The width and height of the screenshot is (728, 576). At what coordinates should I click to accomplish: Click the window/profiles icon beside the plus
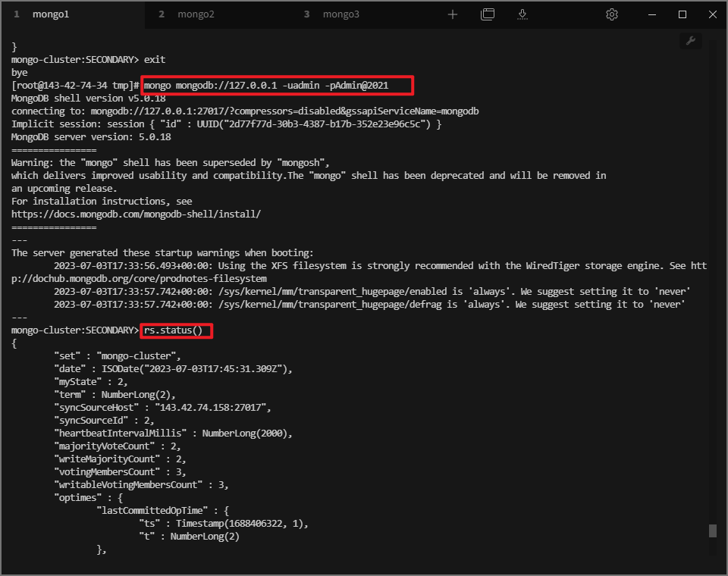coord(488,14)
